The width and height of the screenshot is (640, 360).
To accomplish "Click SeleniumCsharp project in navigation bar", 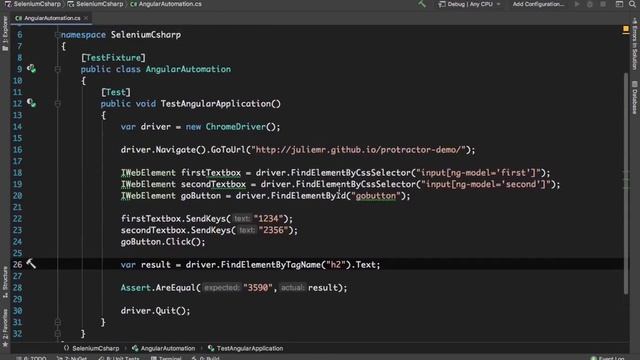I will click(95, 4).
